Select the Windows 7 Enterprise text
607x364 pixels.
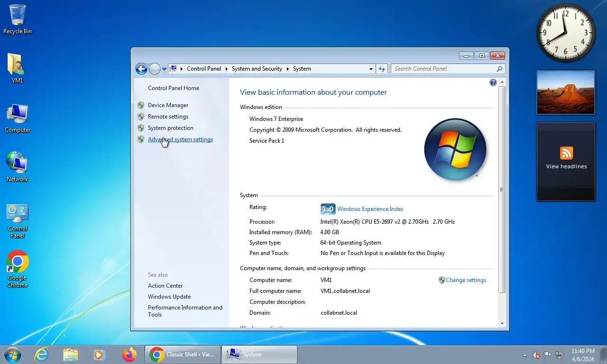pos(276,119)
